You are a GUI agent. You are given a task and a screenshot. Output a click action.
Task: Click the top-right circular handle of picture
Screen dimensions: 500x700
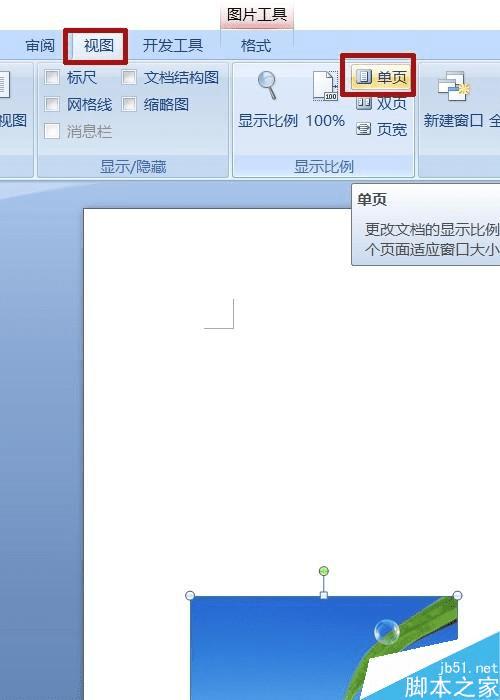click(458, 595)
